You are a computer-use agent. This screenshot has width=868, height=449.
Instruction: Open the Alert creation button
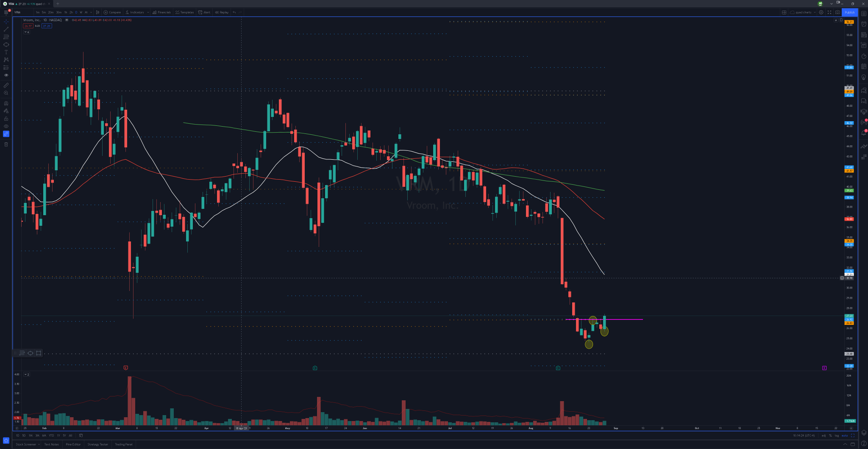coord(204,12)
